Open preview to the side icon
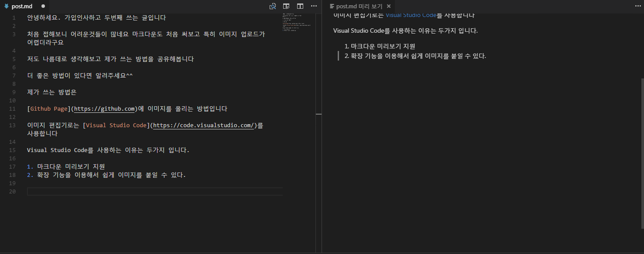Screen dimensions: 644x254 tap(286, 6)
